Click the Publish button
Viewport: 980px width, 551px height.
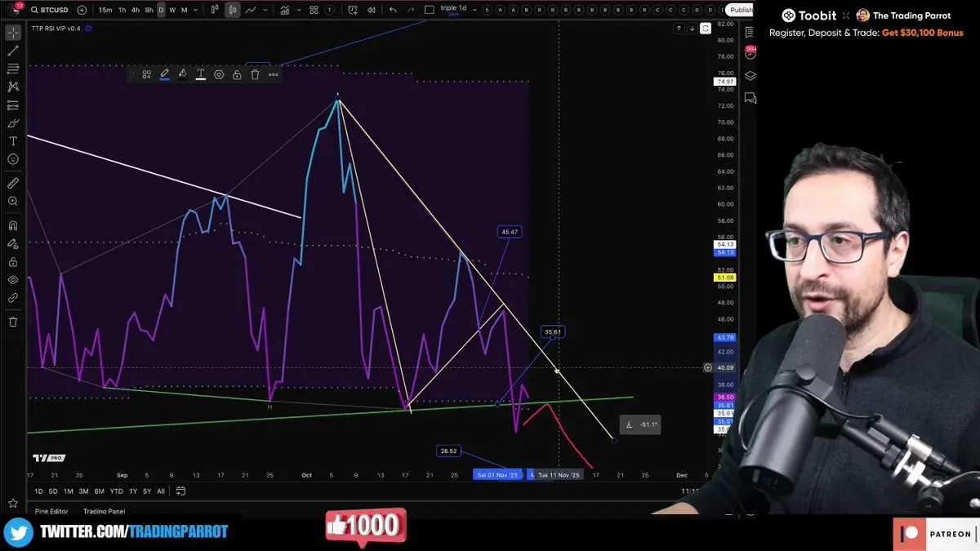(x=741, y=10)
